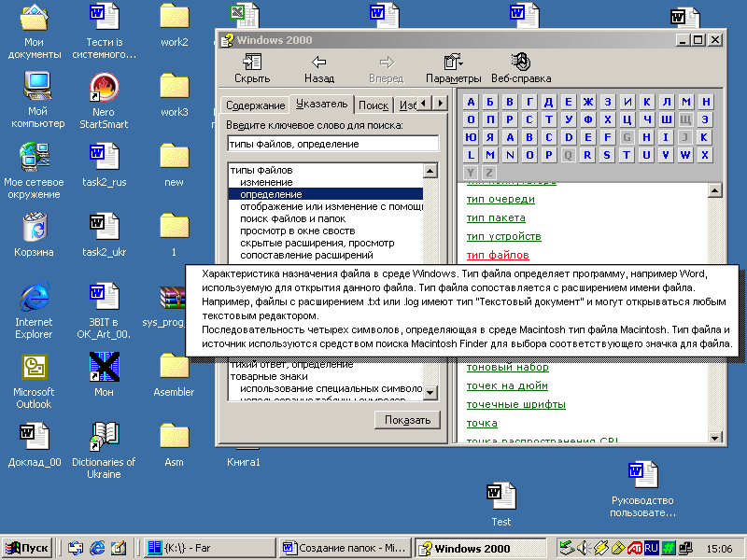This screenshot has width=747, height=560.
Task: Open the 'тип очереди' glossary link
Action: (x=500, y=199)
